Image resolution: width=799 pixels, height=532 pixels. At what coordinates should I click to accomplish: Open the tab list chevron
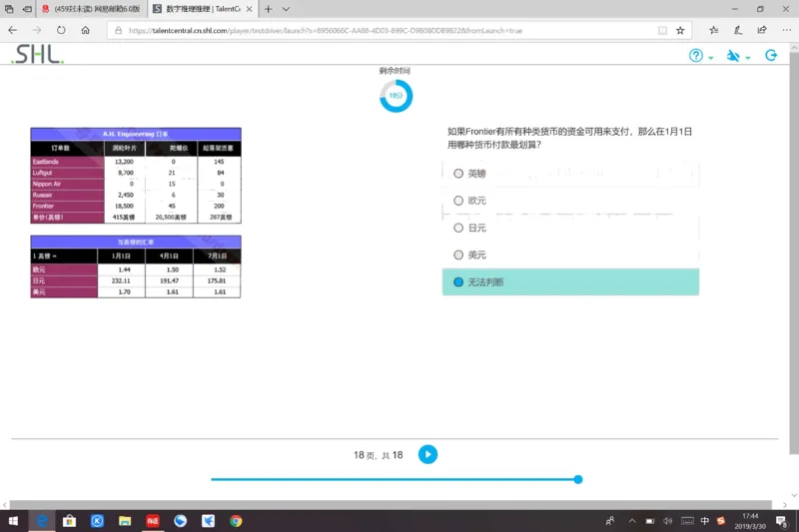coord(286,9)
